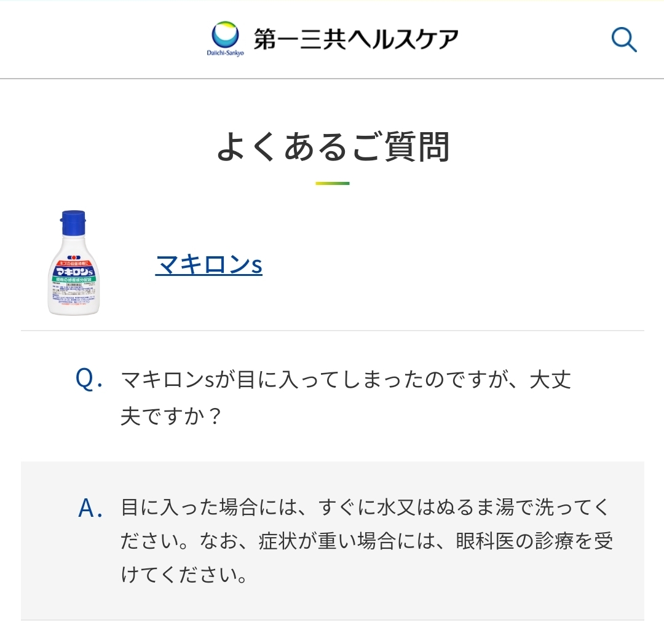Tap the blue cap of the bottle image

coord(73,222)
